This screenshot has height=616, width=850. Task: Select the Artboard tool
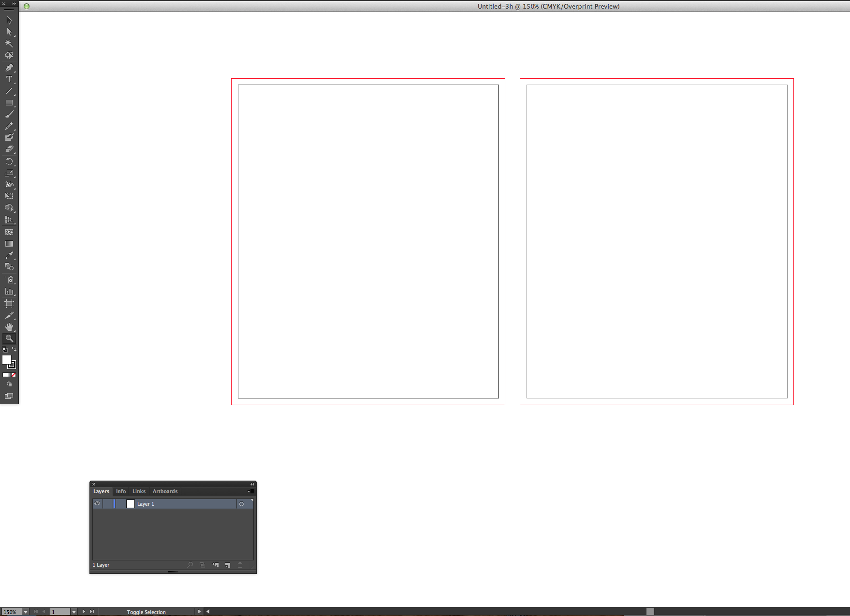9,304
